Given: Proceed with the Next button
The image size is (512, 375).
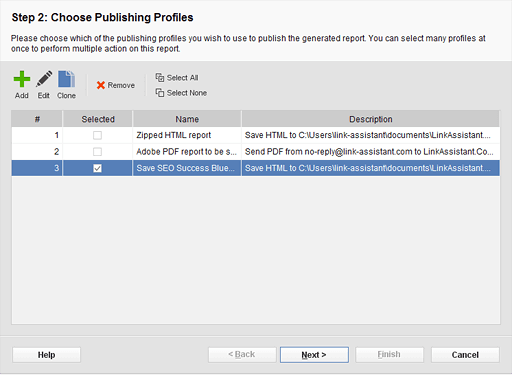Looking at the screenshot, I should coord(314,355).
